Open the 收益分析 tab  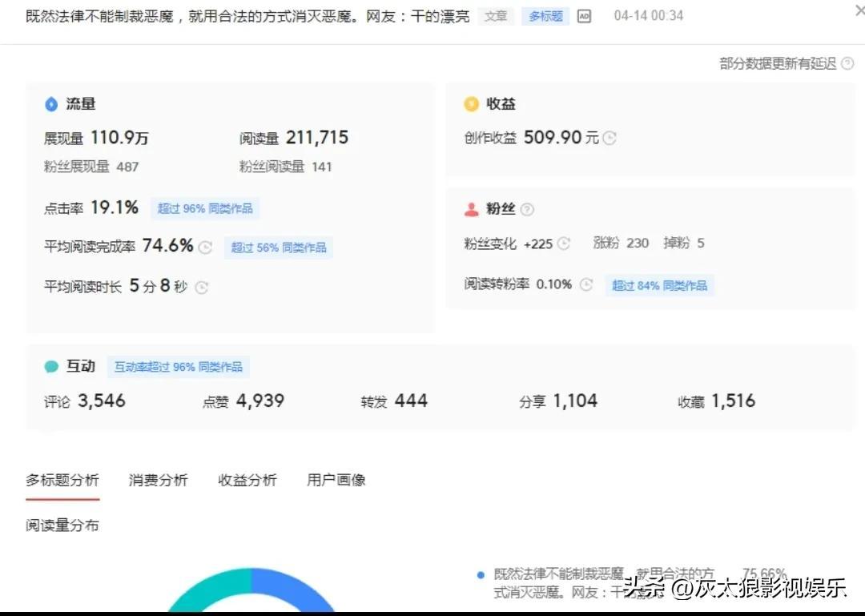point(247,480)
